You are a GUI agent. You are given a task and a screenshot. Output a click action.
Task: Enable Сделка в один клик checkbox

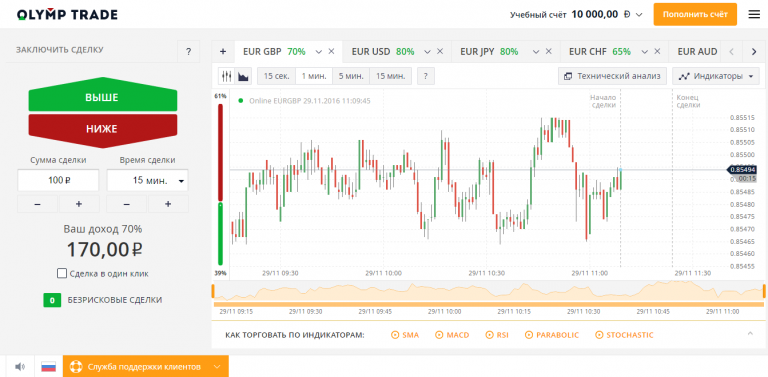pyautogui.click(x=62, y=274)
